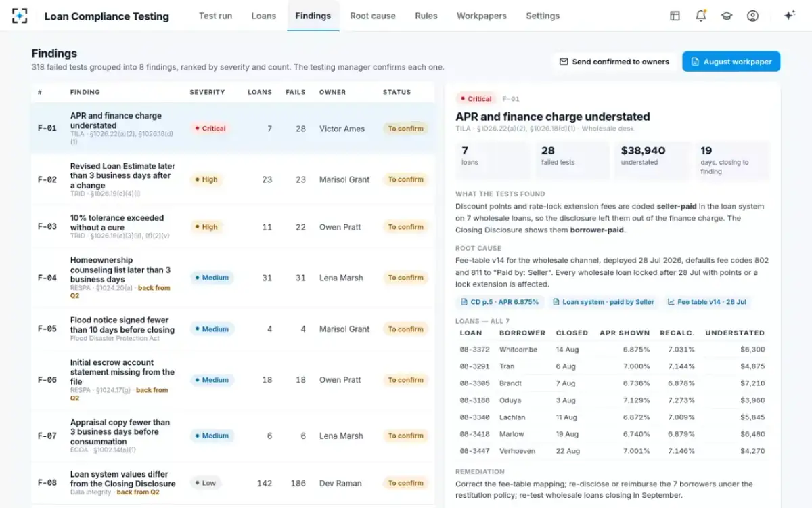The width and height of the screenshot is (812, 508).
Task: Open loan 08-3447 Verhoeven
Action: (x=612, y=451)
